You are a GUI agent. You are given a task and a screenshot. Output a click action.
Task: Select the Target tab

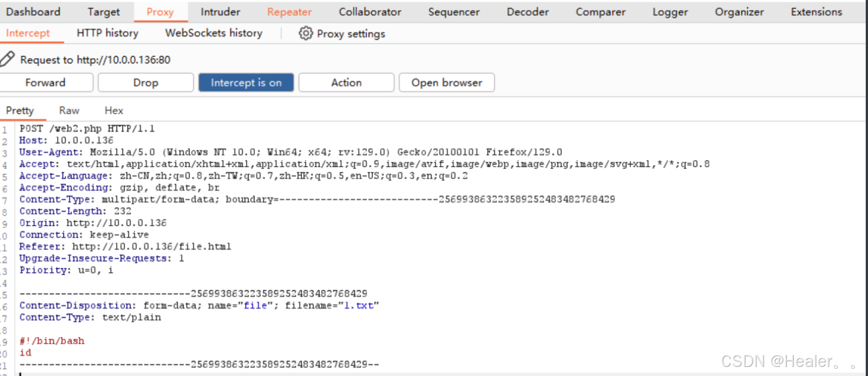coord(104,11)
